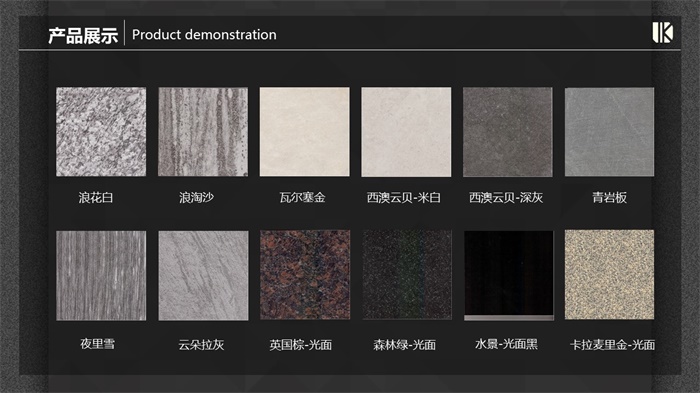Viewport: 700px width, 393px height.
Task: Select the 浪淘沙 striped stone swatch
Action: (203, 132)
